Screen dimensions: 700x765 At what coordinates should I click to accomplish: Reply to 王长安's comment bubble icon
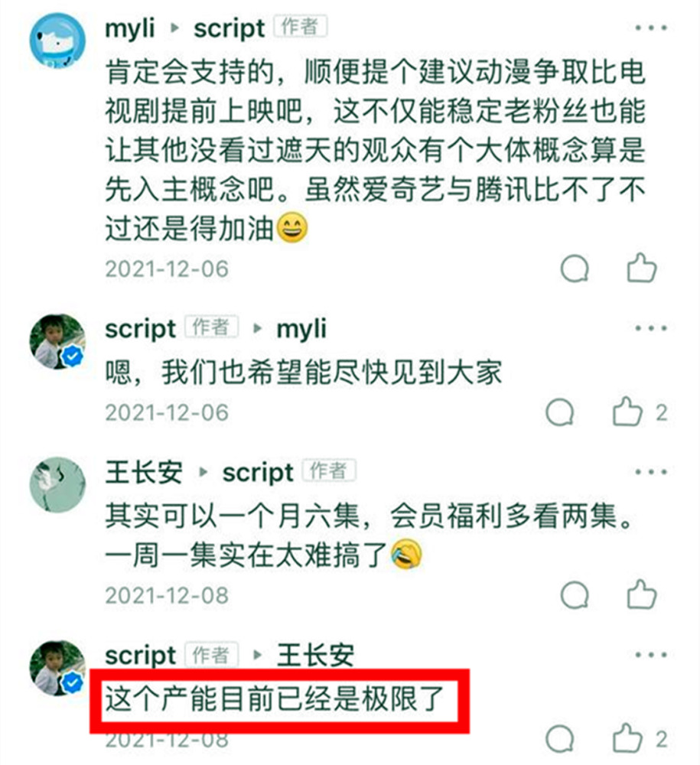[x=575, y=594]
